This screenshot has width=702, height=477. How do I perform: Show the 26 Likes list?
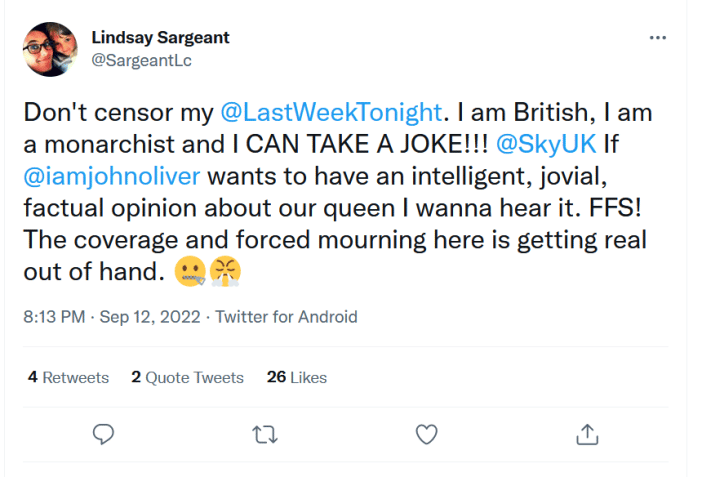(297, 377)
